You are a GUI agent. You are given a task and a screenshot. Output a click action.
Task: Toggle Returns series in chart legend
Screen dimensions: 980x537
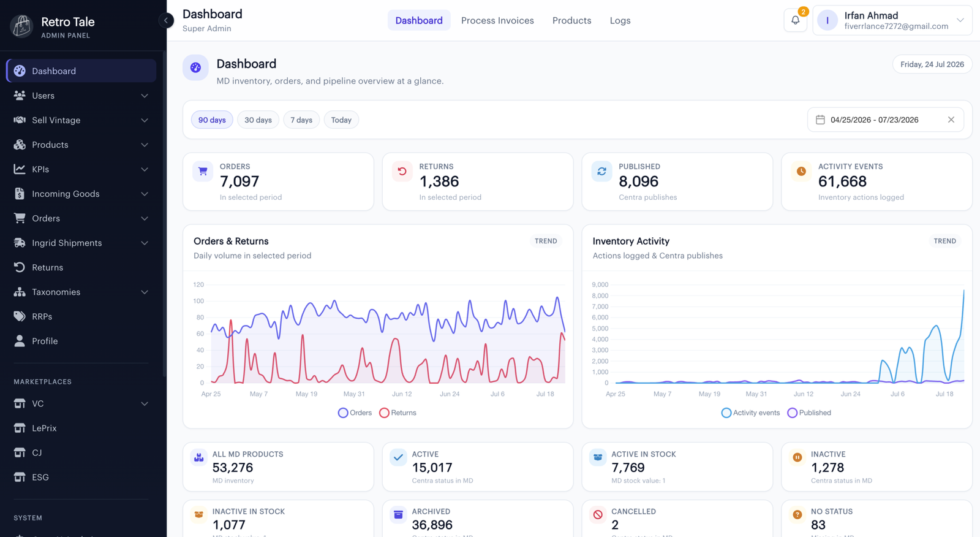(398, 413)
